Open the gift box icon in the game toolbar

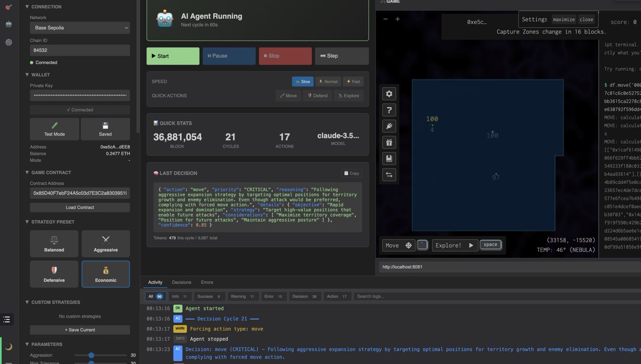(x=389, y=142)
